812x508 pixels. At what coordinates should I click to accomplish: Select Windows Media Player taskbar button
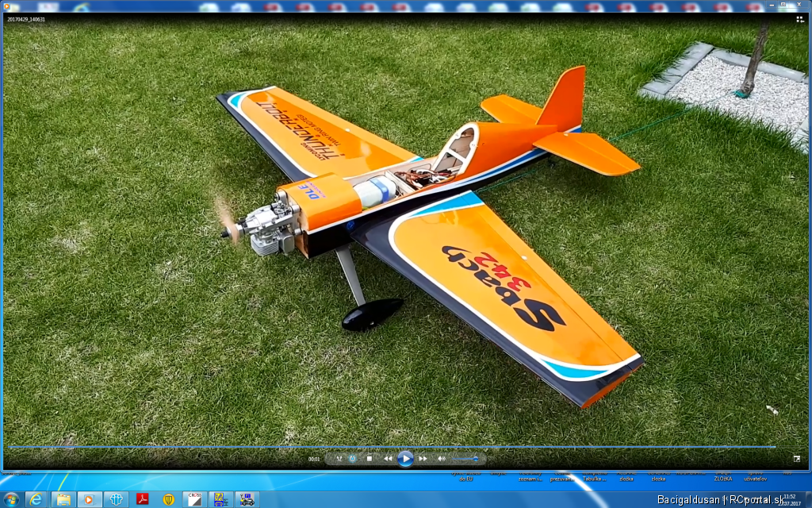(89, 499)
